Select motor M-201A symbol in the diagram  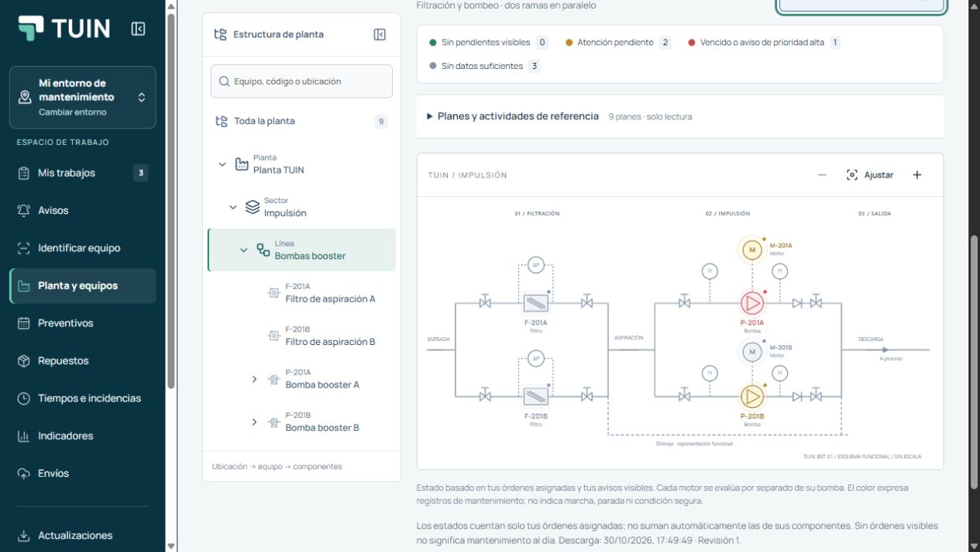pyautogui.click(x=751, y=250)
